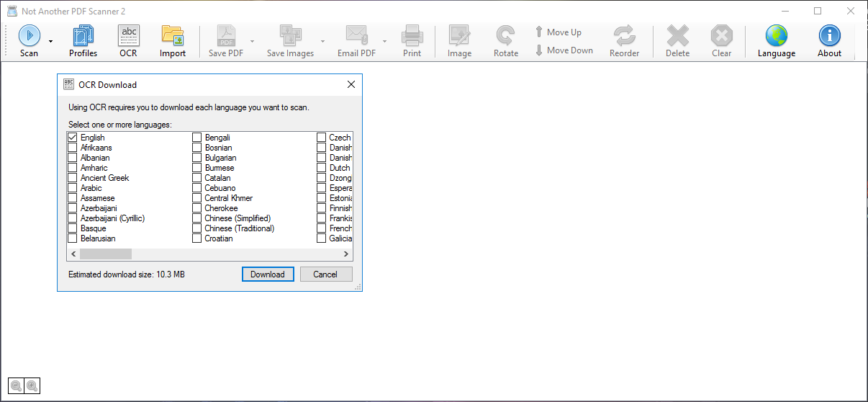Click the language list left scroll arrow
Viewport: 868px width, 402px height.
[73, 254]
